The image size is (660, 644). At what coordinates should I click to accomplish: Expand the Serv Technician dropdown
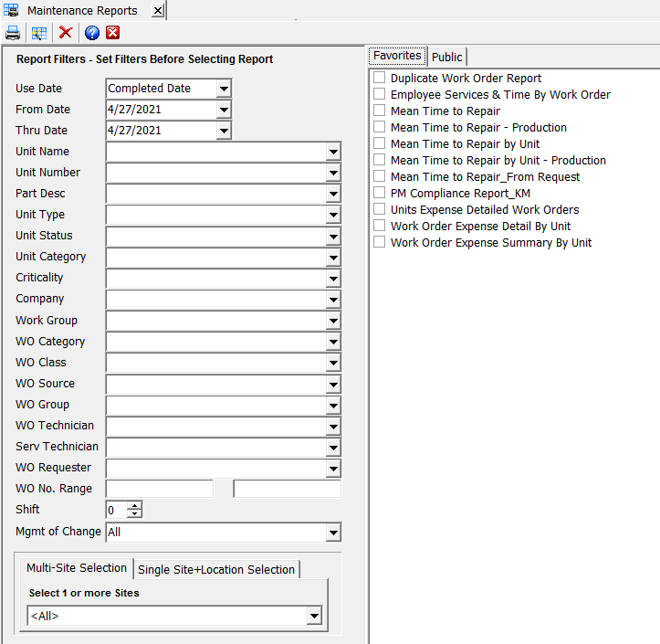point(333,448)
